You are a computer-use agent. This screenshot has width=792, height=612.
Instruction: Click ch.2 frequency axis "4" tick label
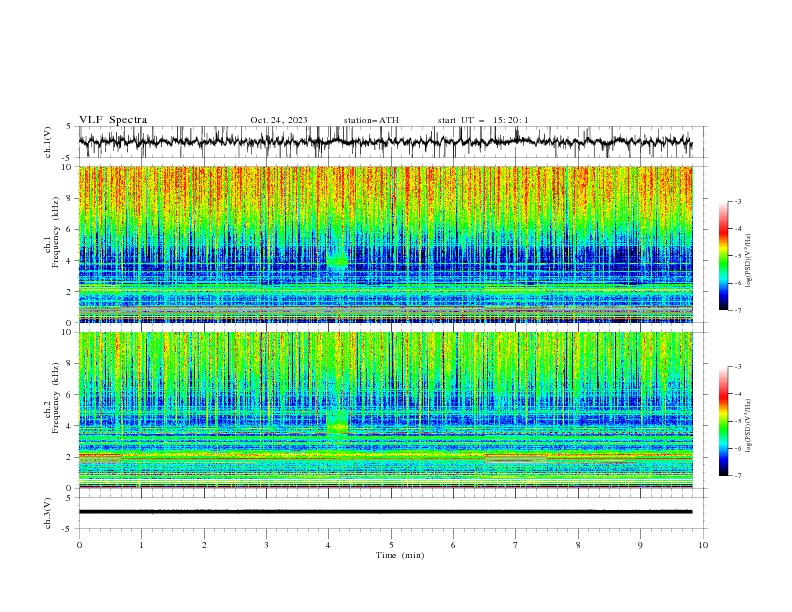tap(71, 426)
